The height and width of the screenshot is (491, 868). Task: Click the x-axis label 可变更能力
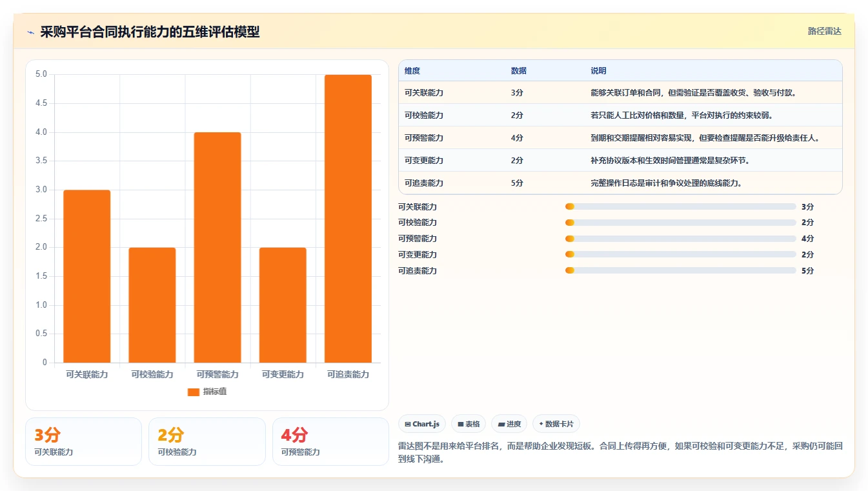click(283, 374)
